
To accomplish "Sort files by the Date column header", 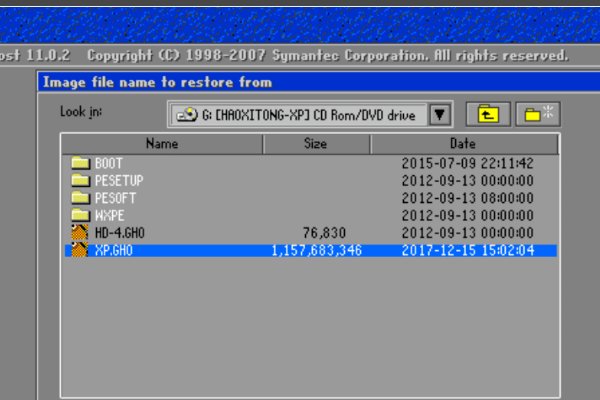I will pos(462,144).
